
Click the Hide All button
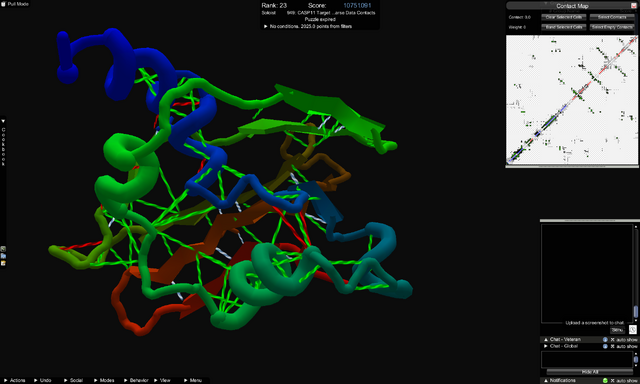(x=590, y=372)
